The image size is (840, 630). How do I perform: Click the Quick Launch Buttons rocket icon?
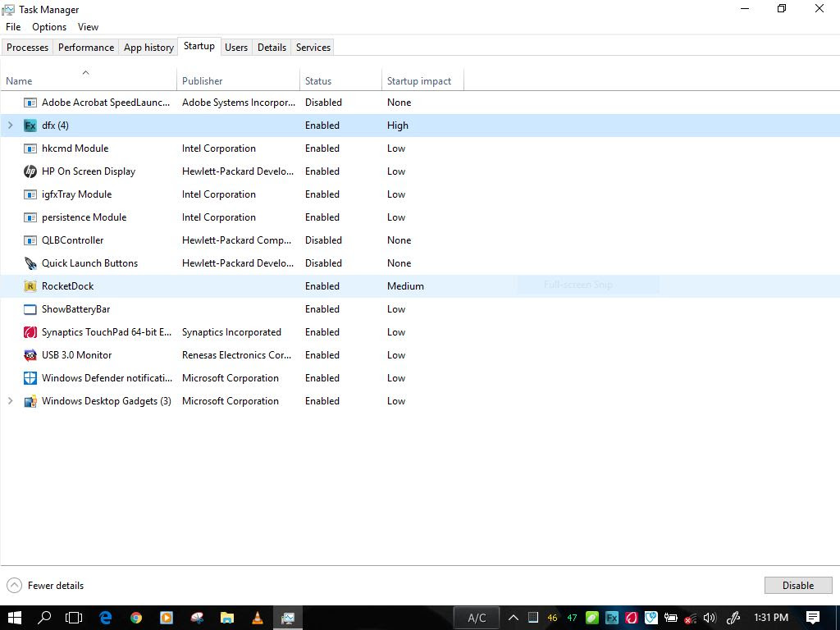pos(30,263)
